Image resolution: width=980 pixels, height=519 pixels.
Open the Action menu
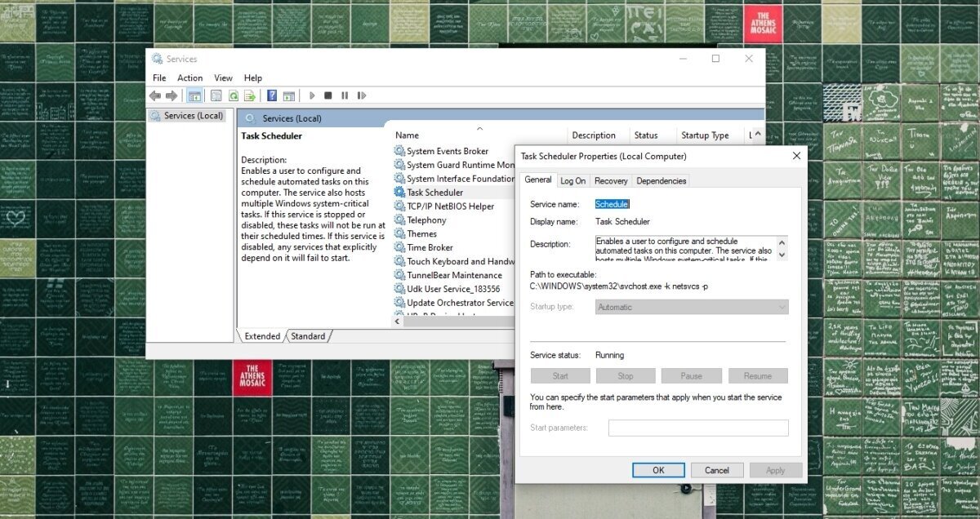coord(189,78)
